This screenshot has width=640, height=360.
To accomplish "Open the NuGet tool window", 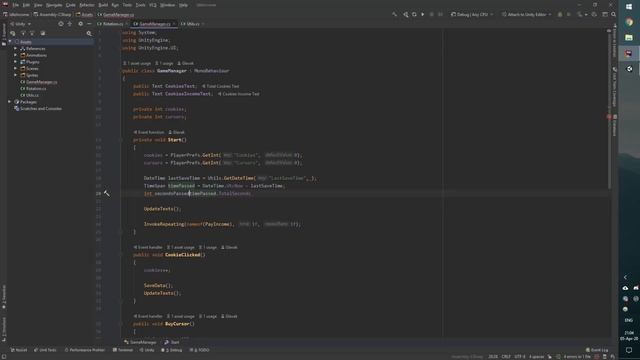I will 18,350.
